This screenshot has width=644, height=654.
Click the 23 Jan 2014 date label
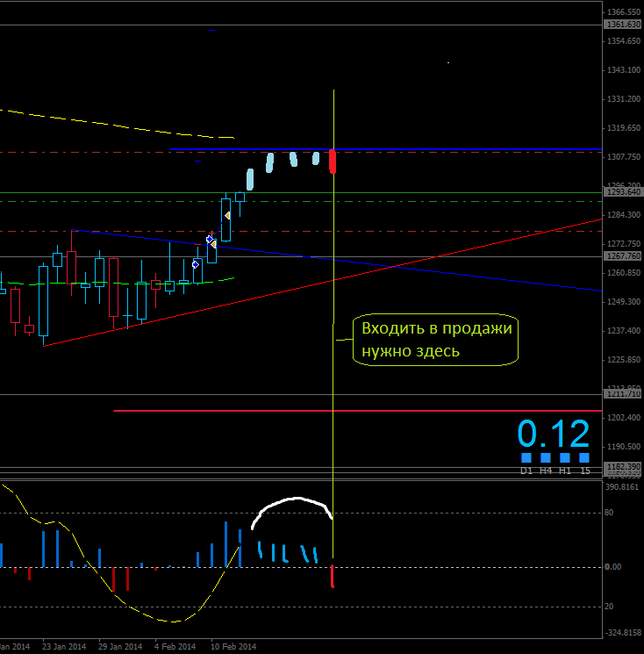[x=64, y=646]
